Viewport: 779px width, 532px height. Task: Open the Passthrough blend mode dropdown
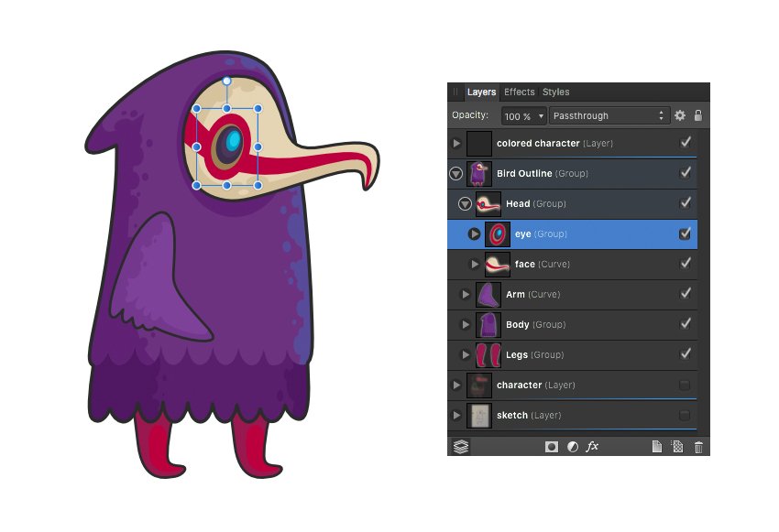609,116
